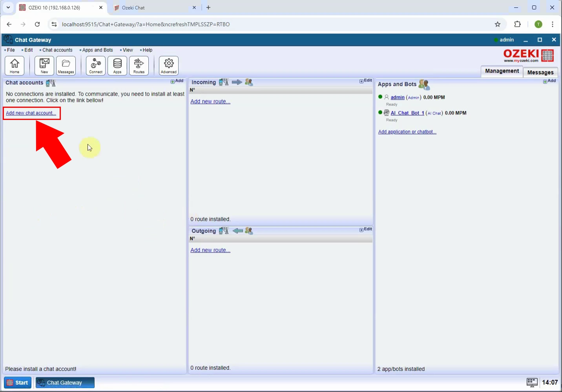Click the AI Chat Bot 1 icon
The width and height of the screenshot is (562, 392).
tap(387, 113)
